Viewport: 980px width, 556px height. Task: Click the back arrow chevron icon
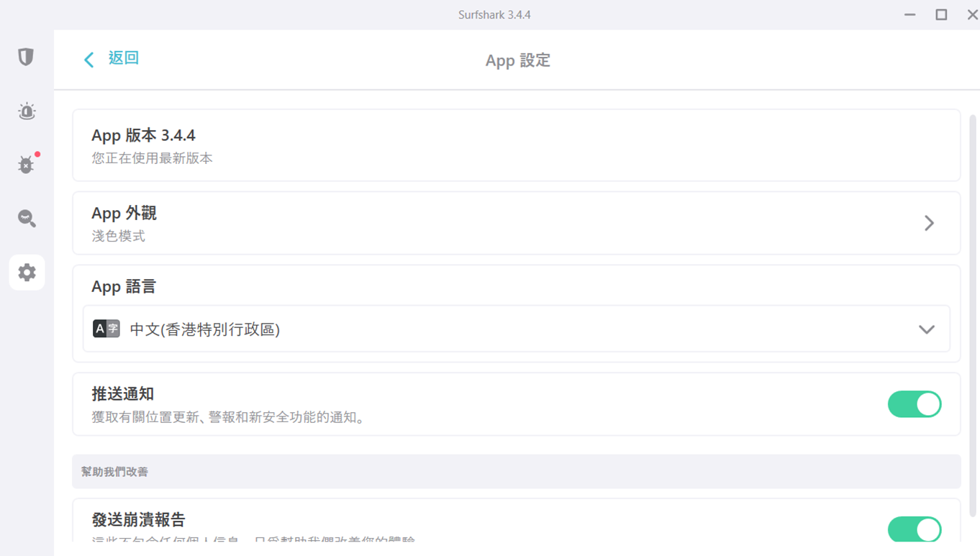pyautogui.click(x=89, y=60)
